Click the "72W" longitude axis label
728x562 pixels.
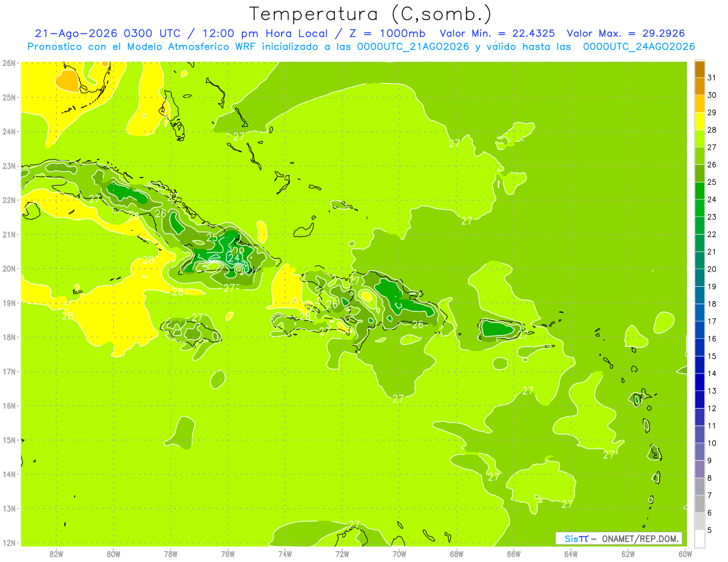tap(342, 553)
